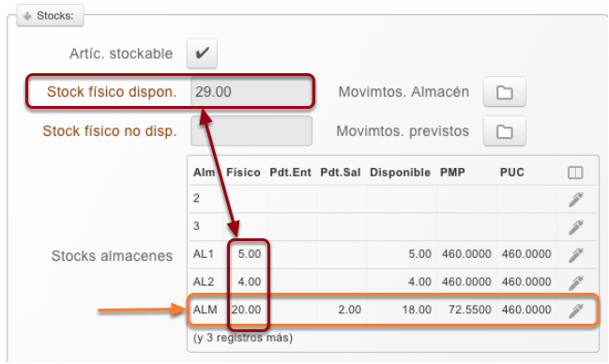Screen dimensions: 609x364
Task: Select the ALM warehouse row
Action: pyautogui.click(x=392, y=310)
